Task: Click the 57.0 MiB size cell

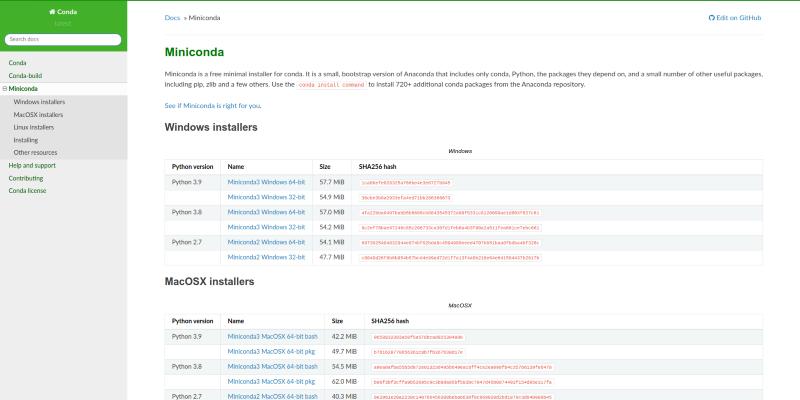Action: 332,212
